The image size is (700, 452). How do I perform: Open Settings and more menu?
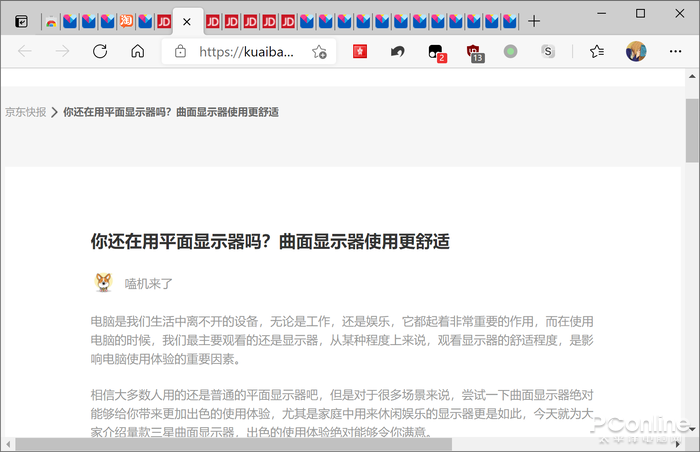(x=675, y=51)
